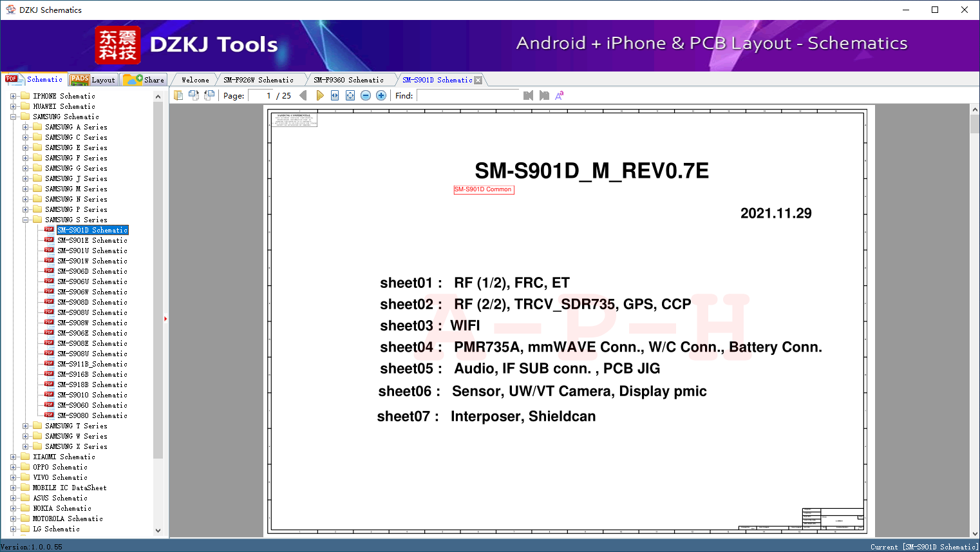Expand the IPHONE Schematic tree node
Viewport: 980px width, 552px height.
point(13,96)
